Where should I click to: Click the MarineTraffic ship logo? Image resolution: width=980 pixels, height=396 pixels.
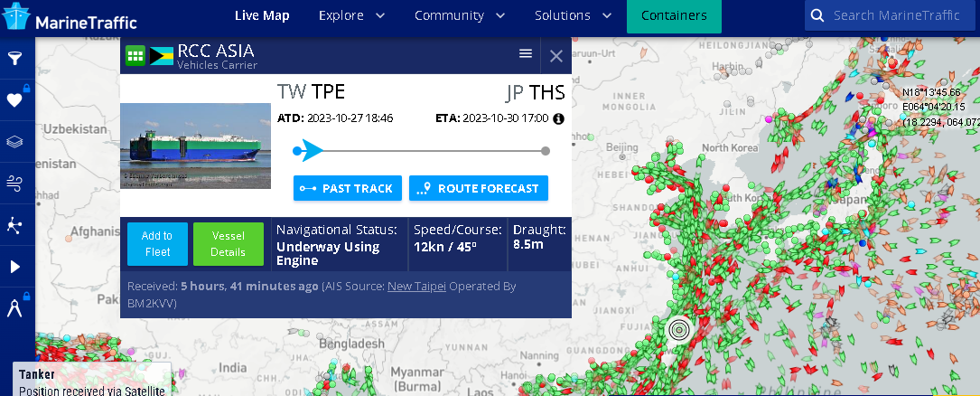(x=15, y=16)
